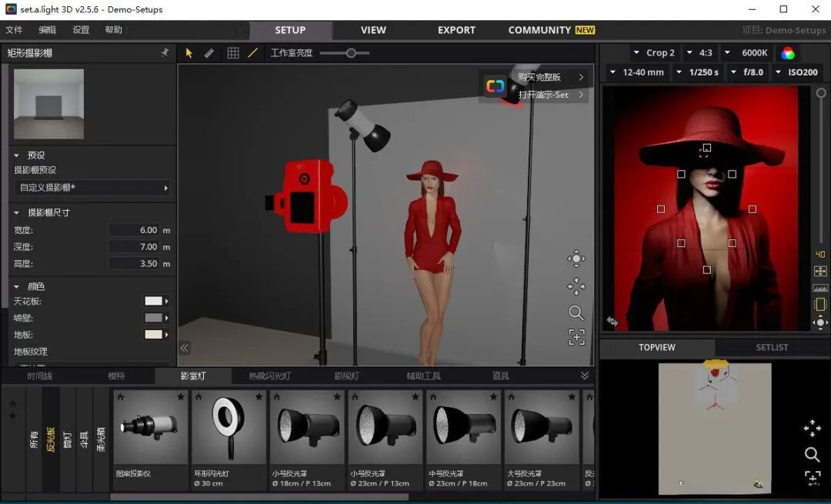This screenshot has height=504, width=831.
Task: Click zoom magnifier in the top view panel
Action: 812,455
